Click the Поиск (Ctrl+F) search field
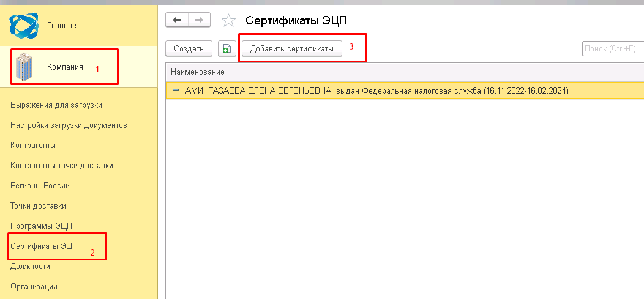Screen dimensions: 644x299 click(612, 48)
